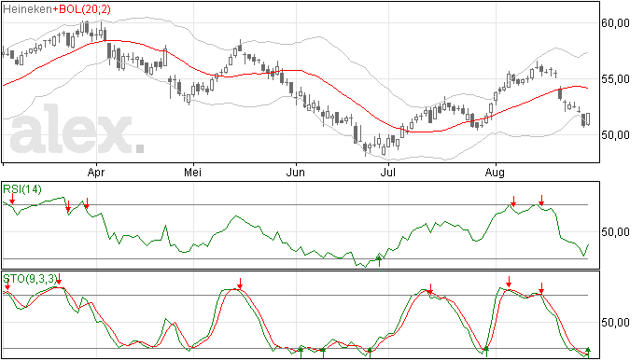
Task: Select the 50,00 label on price chart axis
Action: pyautogui.click(x=615, y=135)
